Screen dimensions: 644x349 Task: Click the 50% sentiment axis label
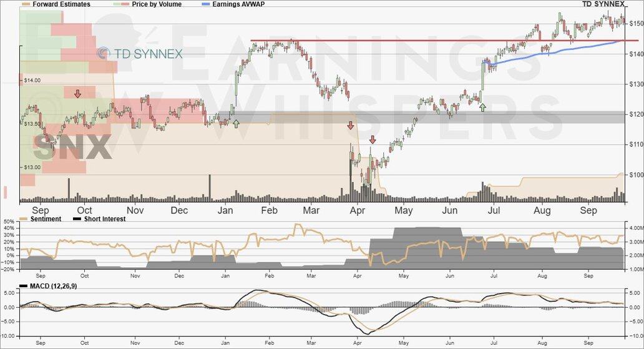click(x=9, y=222)
